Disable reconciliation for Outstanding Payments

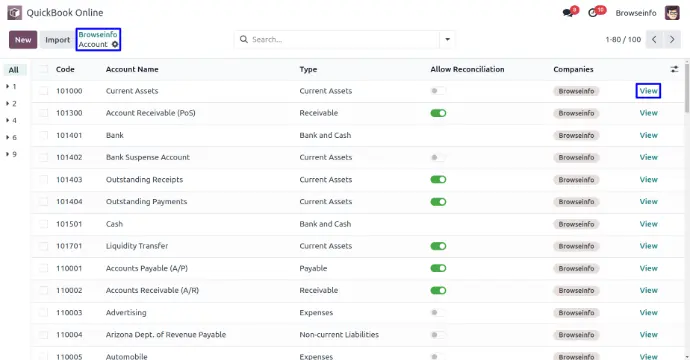click(438, 202)
